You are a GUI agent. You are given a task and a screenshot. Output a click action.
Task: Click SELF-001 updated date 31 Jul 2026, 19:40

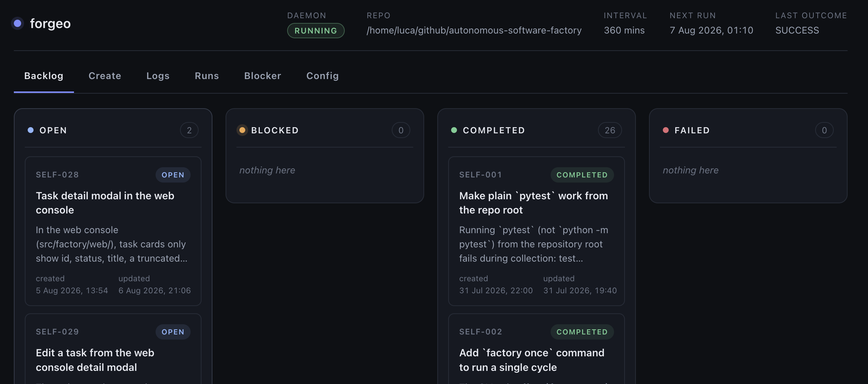pos(580,290)
